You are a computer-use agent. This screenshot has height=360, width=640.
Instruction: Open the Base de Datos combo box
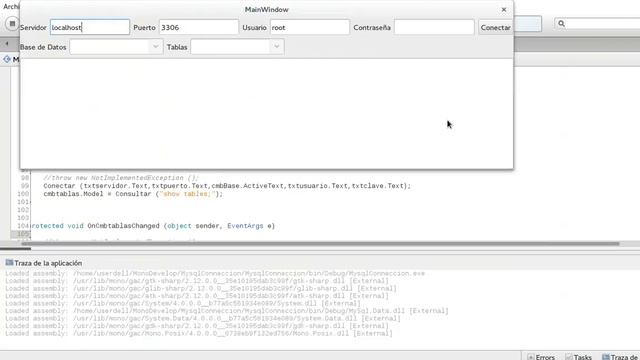pyautogui.click(x=116, y=47)
